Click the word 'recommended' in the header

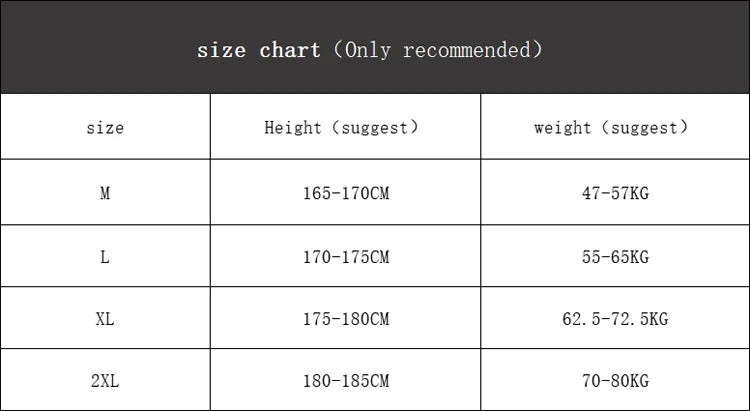(464, 49)
